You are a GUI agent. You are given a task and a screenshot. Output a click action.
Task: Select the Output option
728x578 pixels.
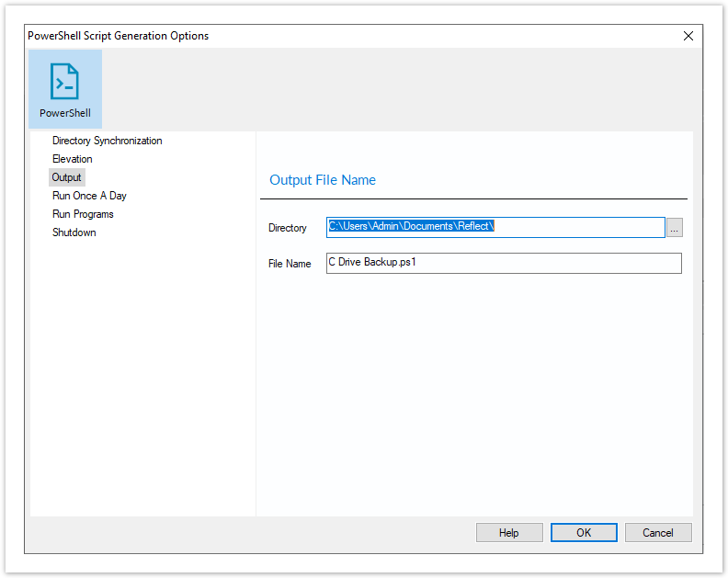click(66, 177)
